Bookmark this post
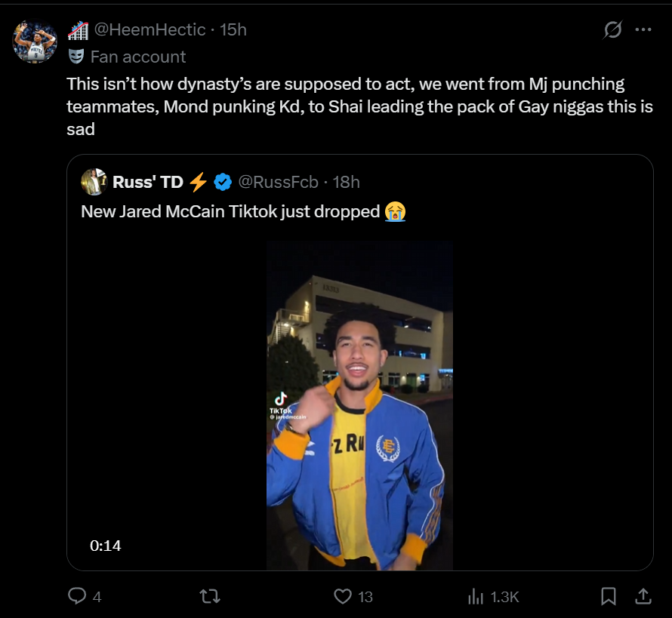The image size is (672, 618). pos(608,596)
